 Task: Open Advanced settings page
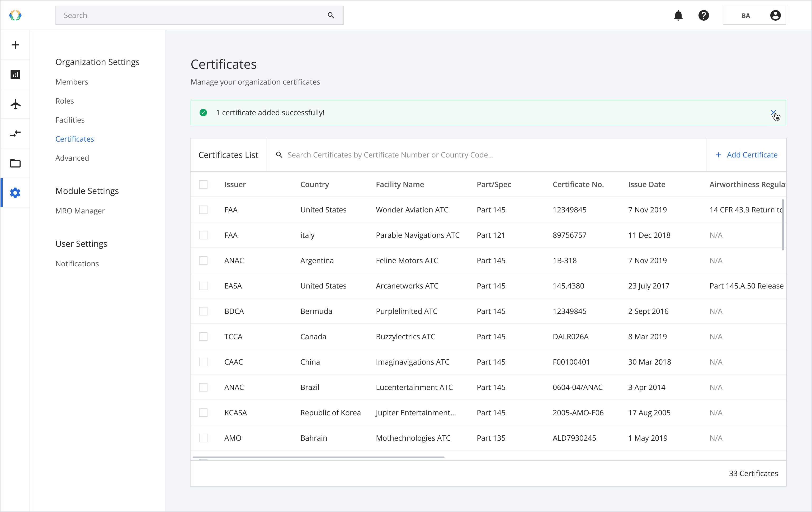click(x=72, y=158)
